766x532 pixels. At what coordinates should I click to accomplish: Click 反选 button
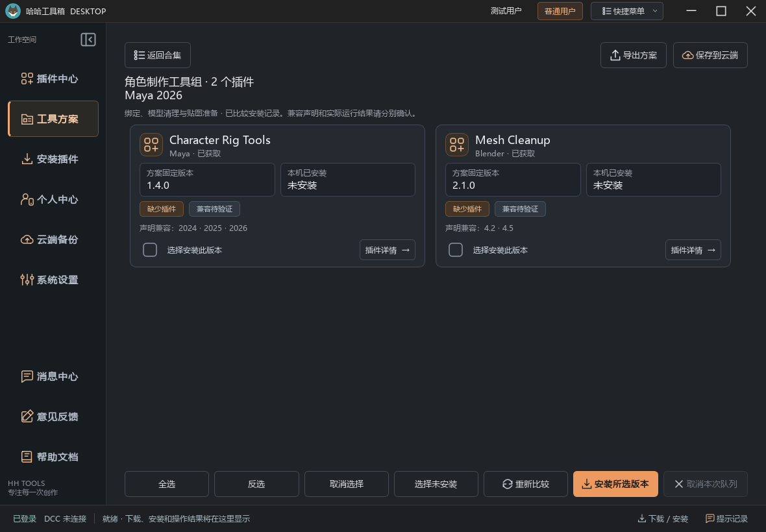point(256,484)
